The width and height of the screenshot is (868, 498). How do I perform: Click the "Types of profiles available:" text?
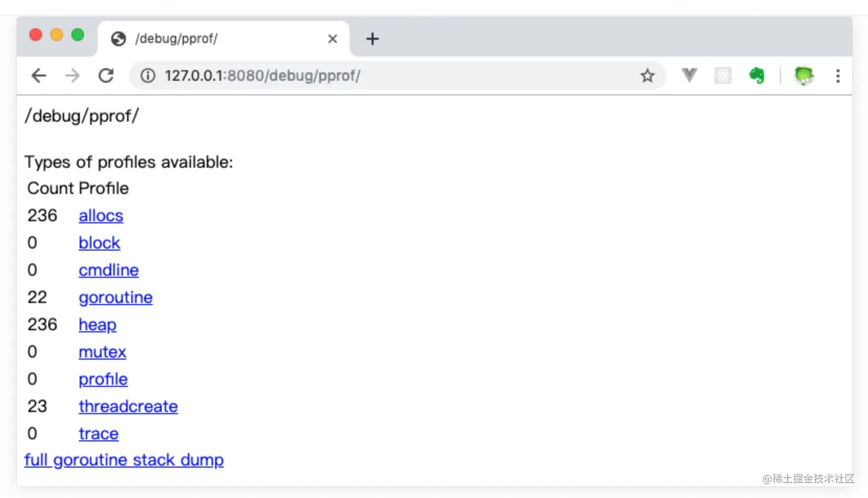click(129, 162)
